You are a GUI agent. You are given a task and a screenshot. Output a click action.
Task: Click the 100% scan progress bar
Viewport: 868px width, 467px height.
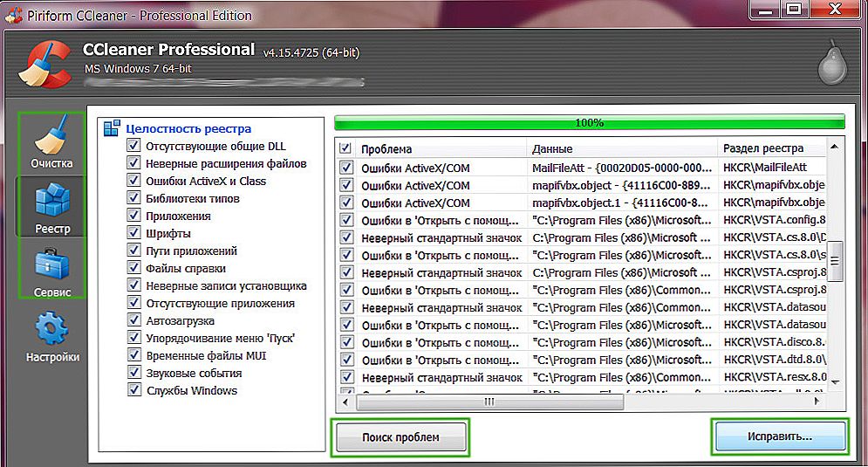coord(590,122)
